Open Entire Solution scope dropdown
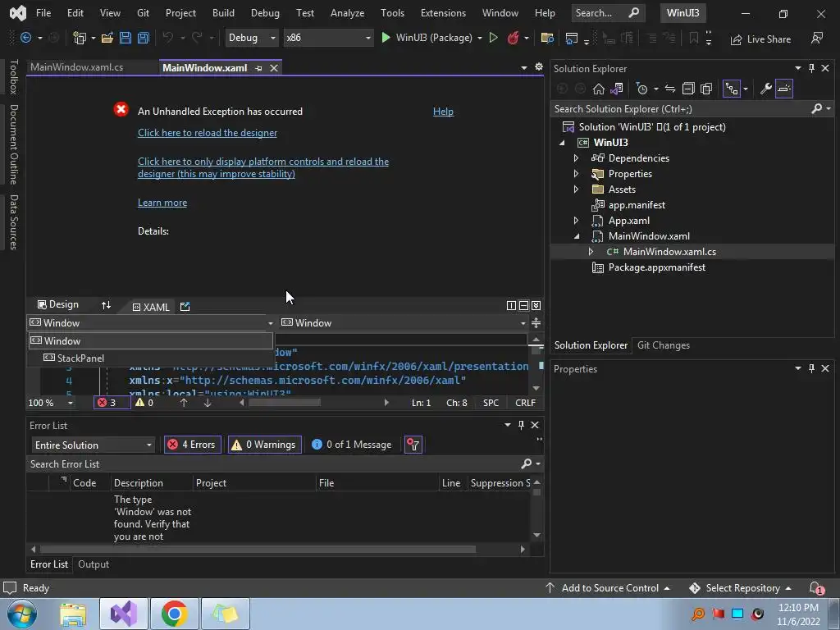The image size is (840, 630). (94, 445)
